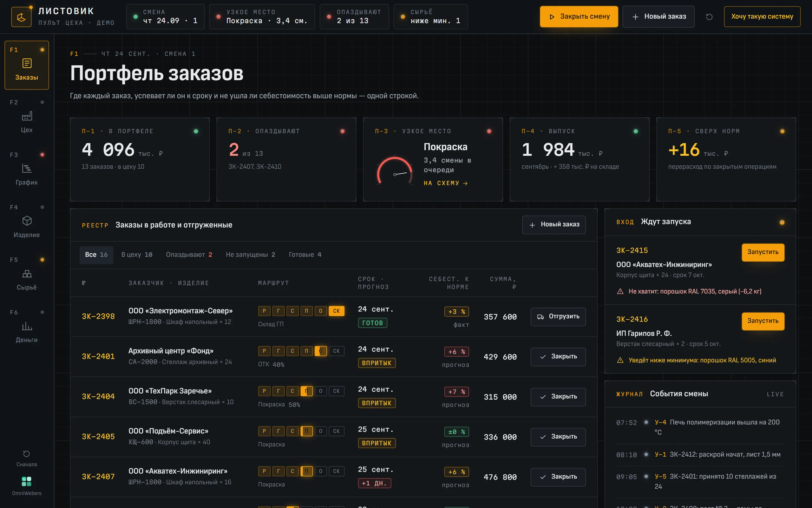The height and width of the screenshot is (508, 812).
Task: Select the Все 16 tab
Action: tap(96, 255)
